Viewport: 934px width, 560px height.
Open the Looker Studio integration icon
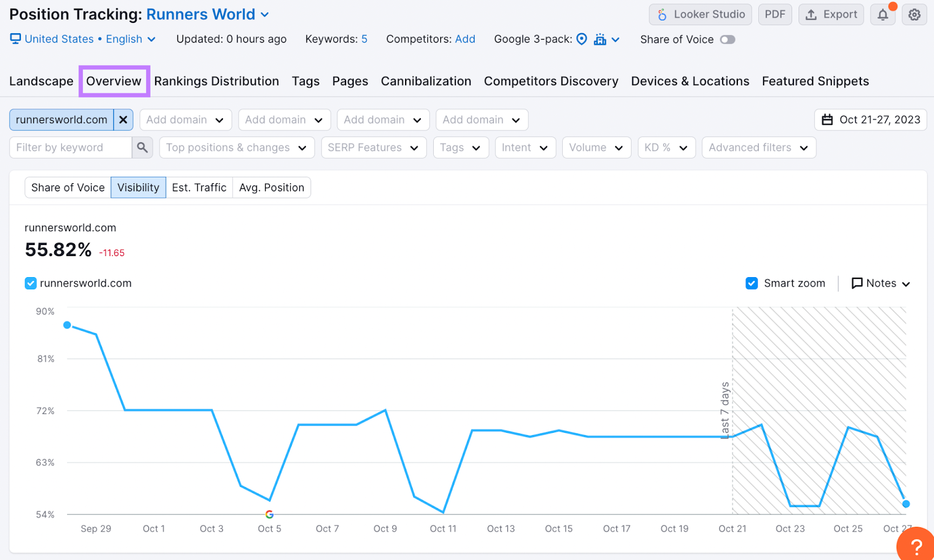coord(662,14)
